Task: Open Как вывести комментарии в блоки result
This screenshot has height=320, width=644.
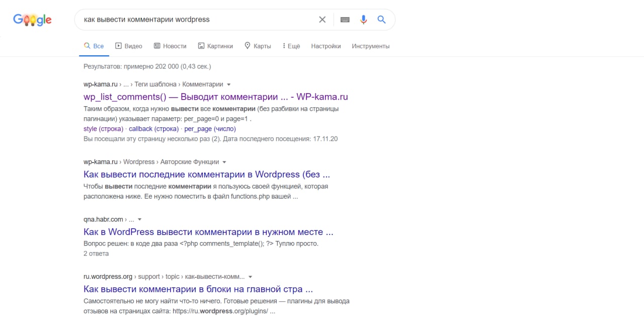Action: pos(198,289)
